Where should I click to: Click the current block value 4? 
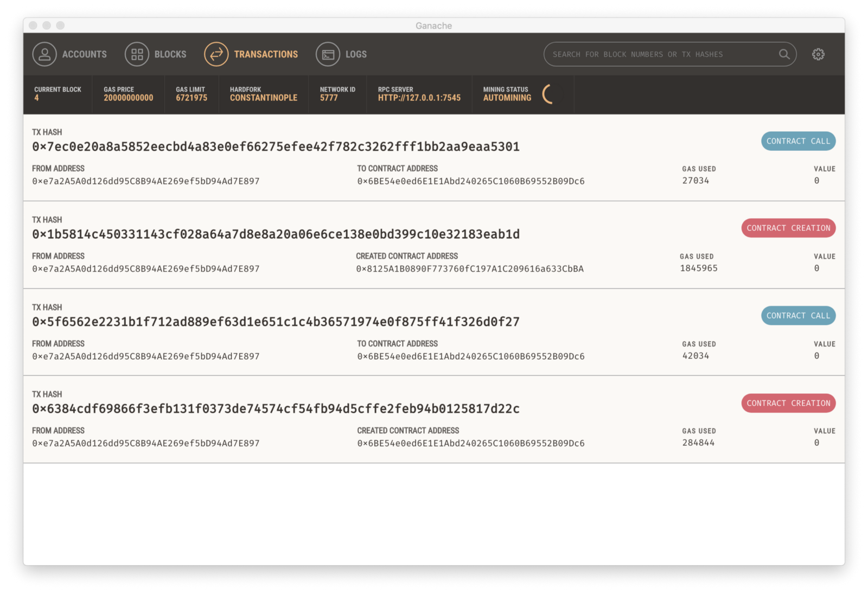point(36,98)
